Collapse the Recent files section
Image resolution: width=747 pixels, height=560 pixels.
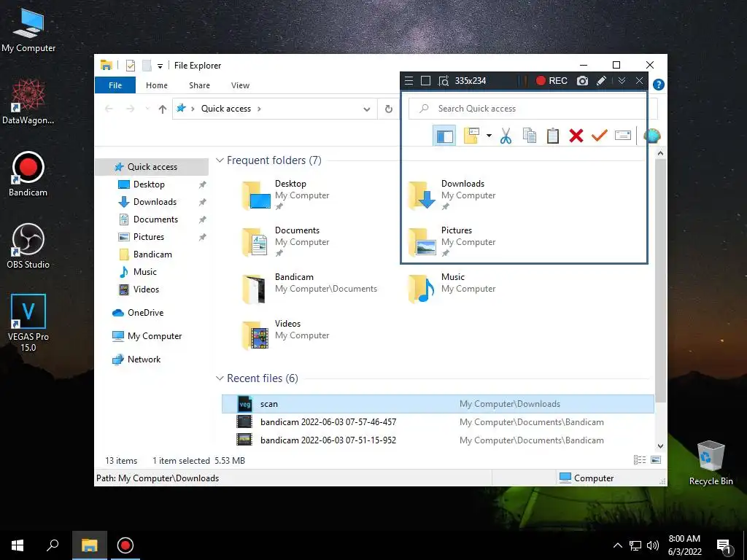click(220, 378)
